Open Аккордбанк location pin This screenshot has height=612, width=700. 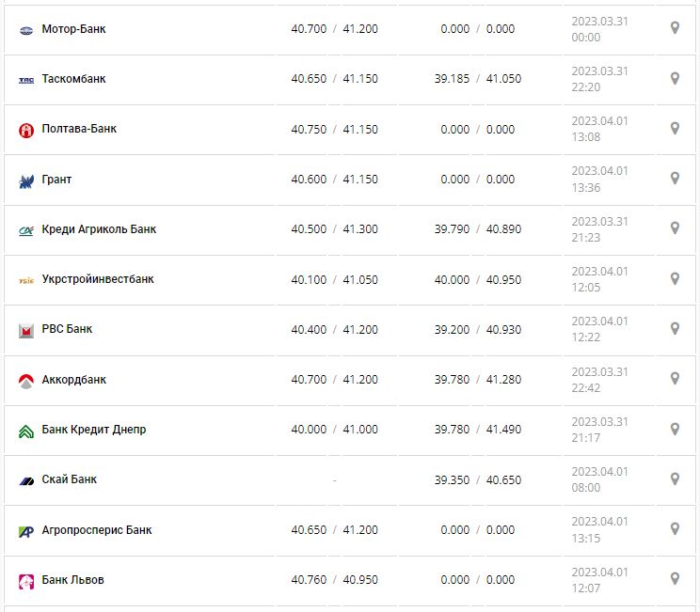pyautogui.click(x=675, y=378)
